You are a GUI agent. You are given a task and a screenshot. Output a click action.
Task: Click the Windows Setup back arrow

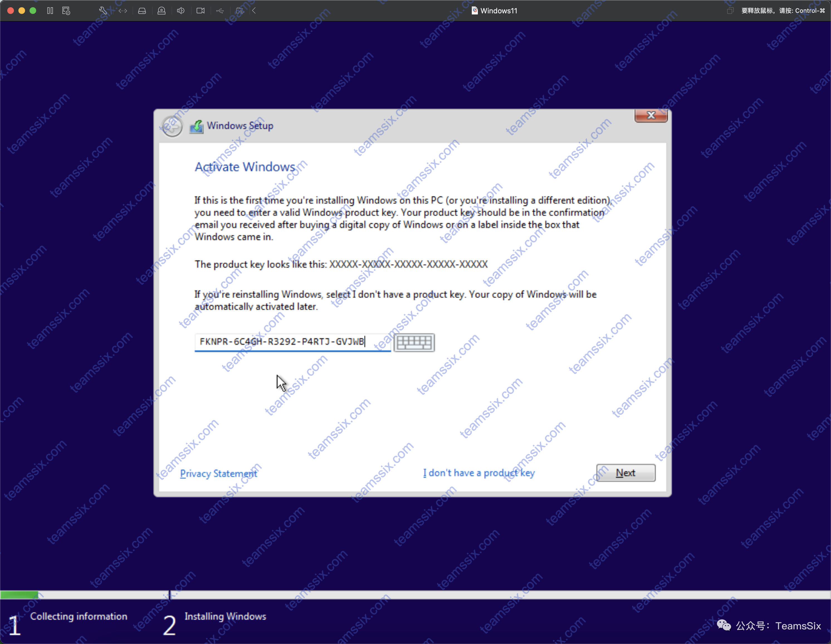(x=172, y=126)
